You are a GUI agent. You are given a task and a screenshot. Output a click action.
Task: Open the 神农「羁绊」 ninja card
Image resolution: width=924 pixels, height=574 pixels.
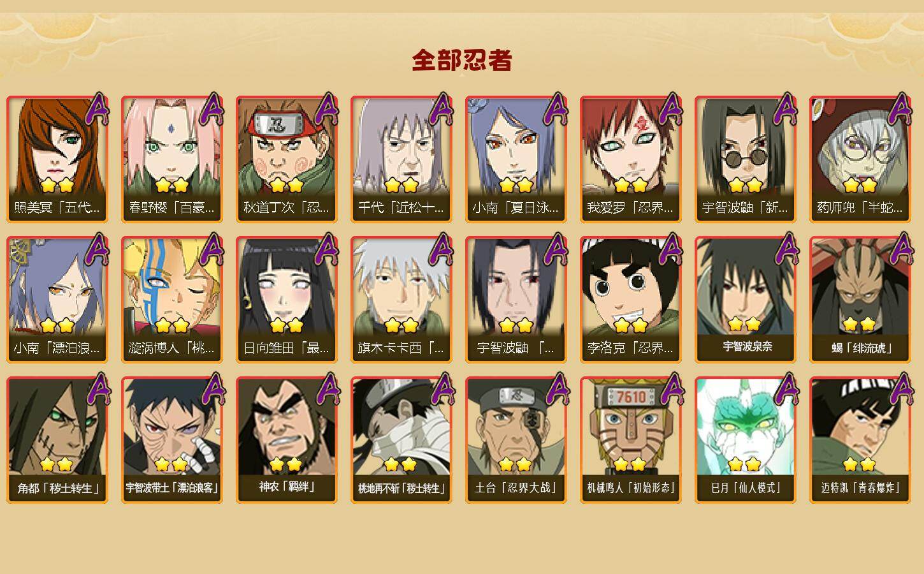click(x=287, y=440)
